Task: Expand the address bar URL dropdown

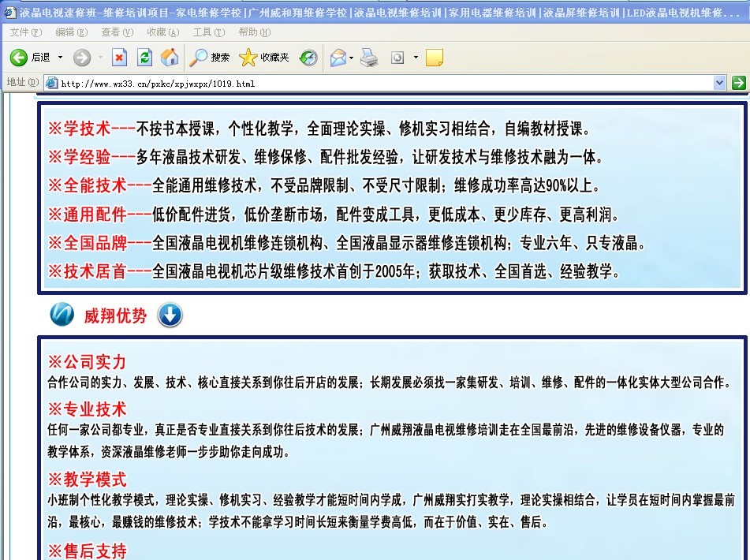Action: (718, 83)
